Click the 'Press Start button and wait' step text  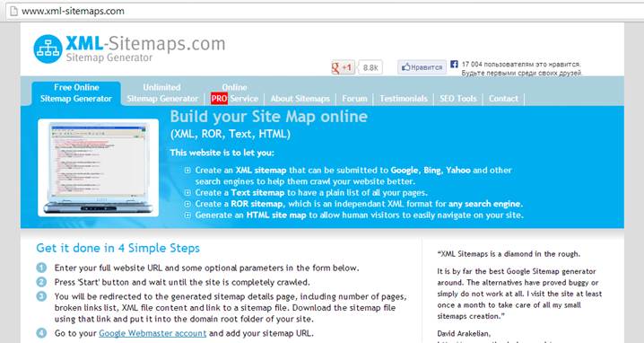[x=182, y=282]
